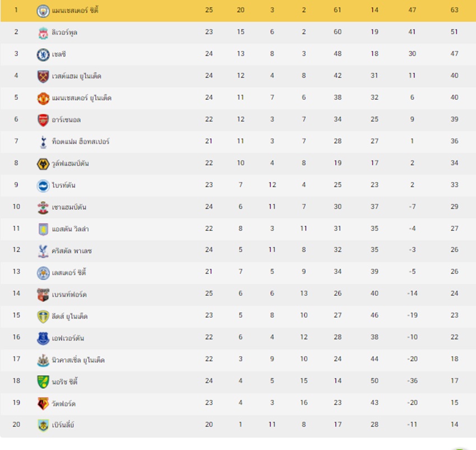
Task: Click the Liverpool club crest
Action: pos(43,33)
